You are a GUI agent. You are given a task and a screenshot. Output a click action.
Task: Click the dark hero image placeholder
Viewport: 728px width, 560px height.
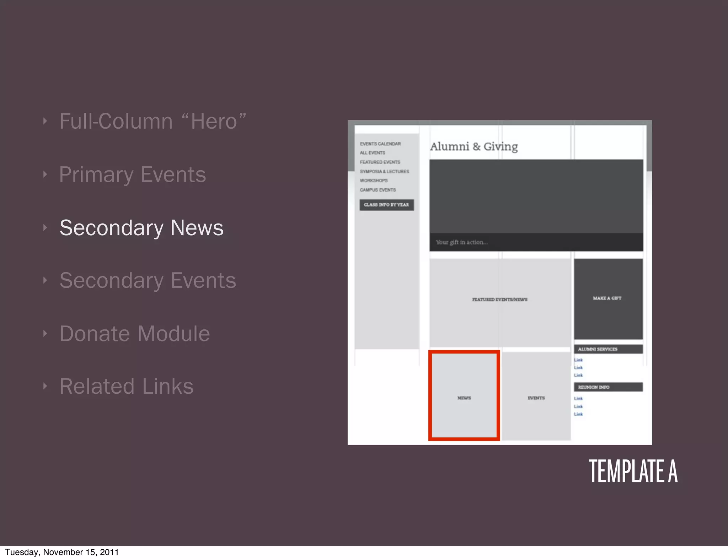pyautogui.click(x=536, y=196)
